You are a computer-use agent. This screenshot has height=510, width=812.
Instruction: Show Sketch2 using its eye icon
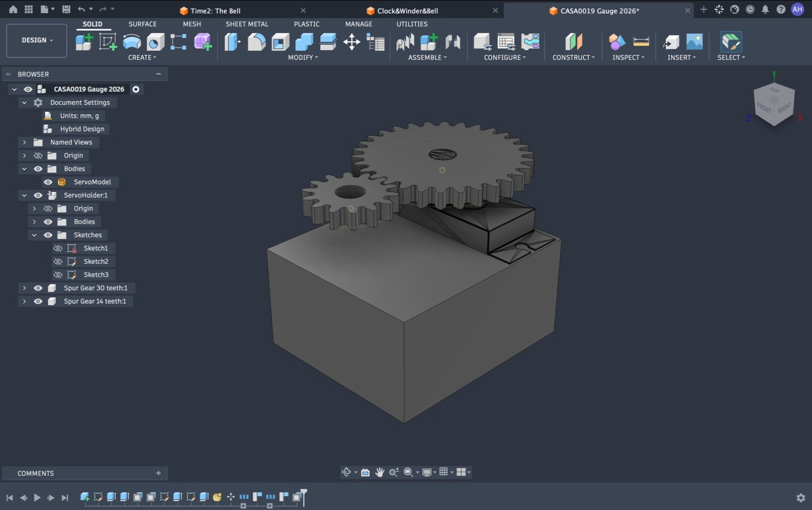click(x=57, y=262)
